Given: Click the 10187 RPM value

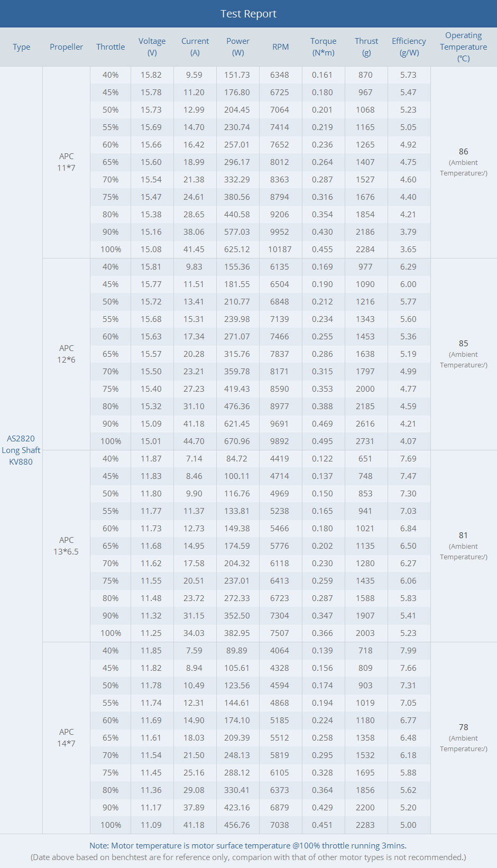Looking at the screenshot, I should click(x=280, y=250).
